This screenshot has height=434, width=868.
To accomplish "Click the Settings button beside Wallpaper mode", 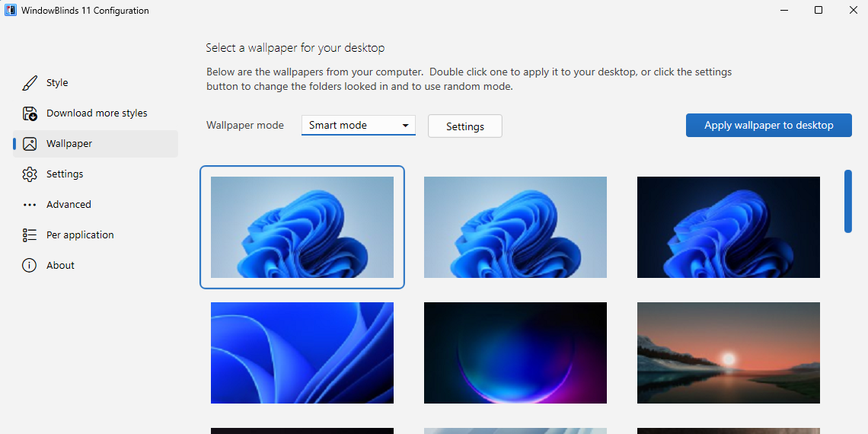I will tap(465, 126).
